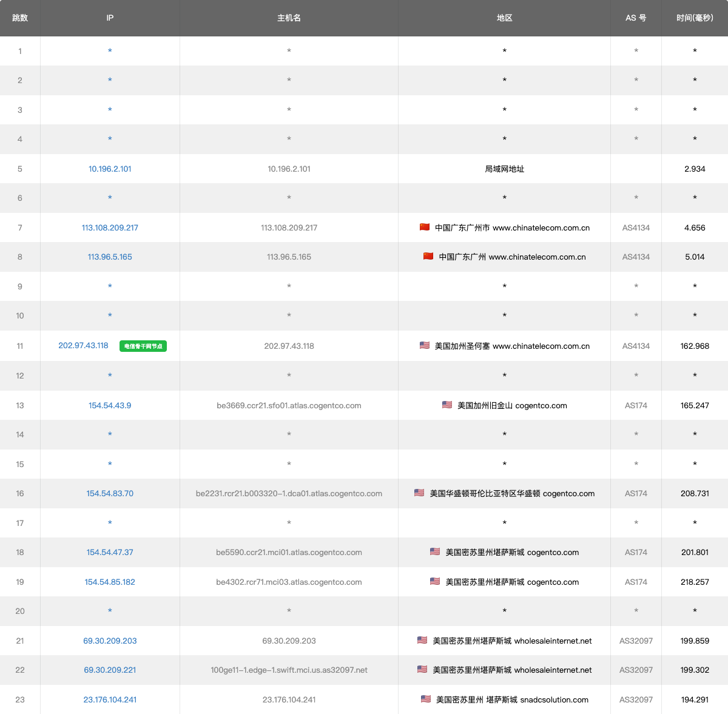
Task: Click the 23.176.104.241 IP link
Action: tap(110, 699)
